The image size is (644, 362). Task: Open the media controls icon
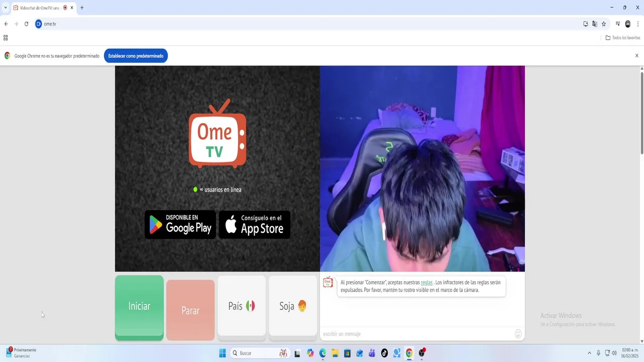point(618,24)
